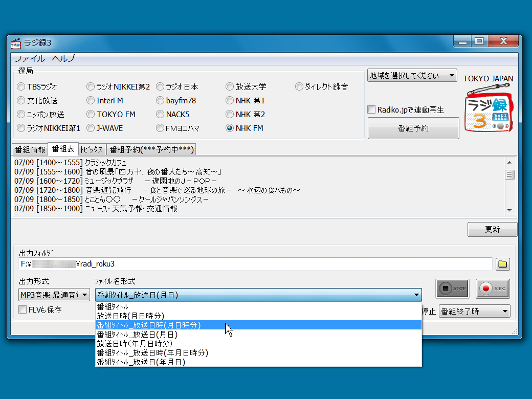Maximize the ラジ録3 window
The image size is (532, 399).
point(479,41)
